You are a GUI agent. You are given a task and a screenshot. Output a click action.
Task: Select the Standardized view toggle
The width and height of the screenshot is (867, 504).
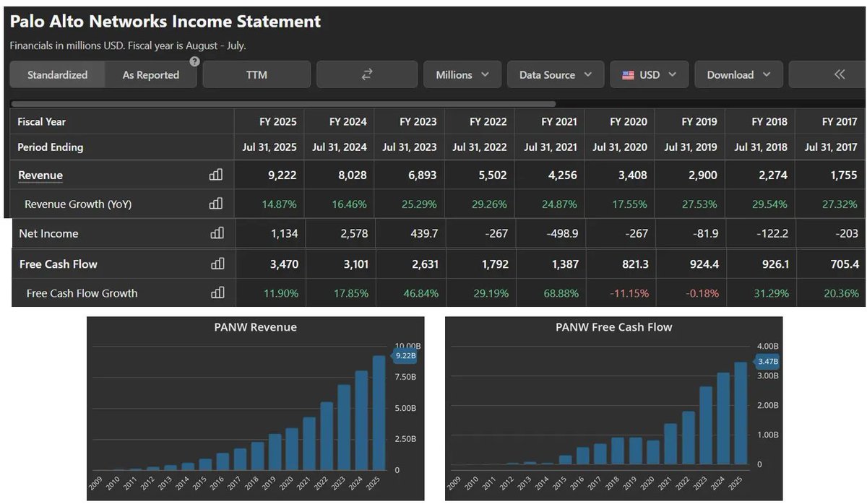(58, 74)
